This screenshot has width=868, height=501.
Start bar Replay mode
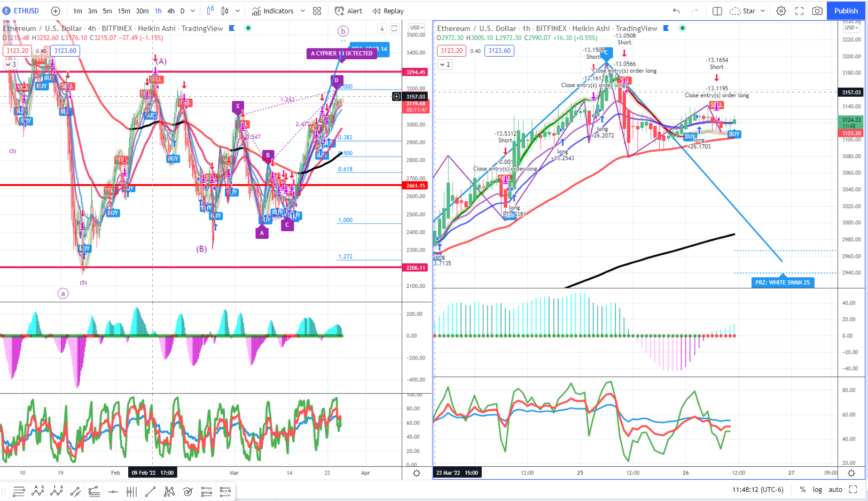(388, 11)
